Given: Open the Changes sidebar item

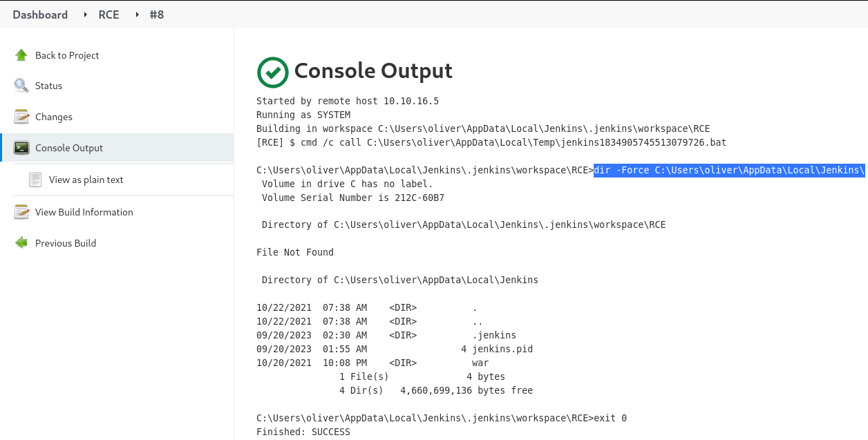Looking at the screenshot, I should pos(54,117).
